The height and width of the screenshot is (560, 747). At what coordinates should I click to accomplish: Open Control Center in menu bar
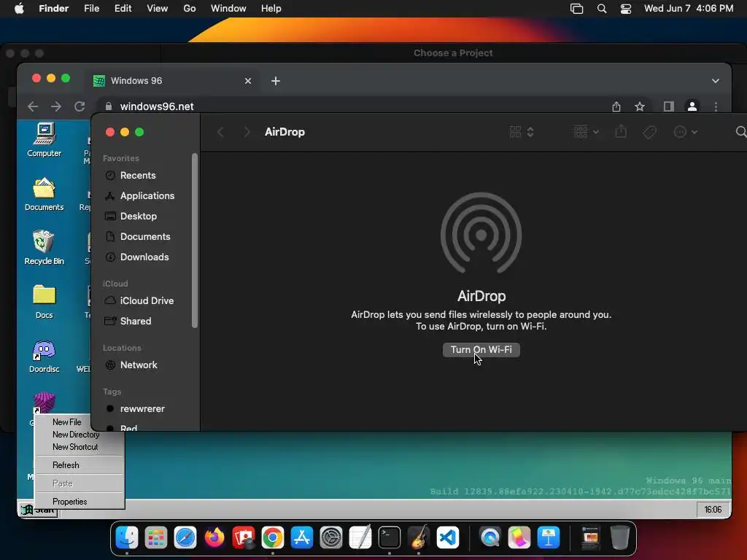pos(625,9)
